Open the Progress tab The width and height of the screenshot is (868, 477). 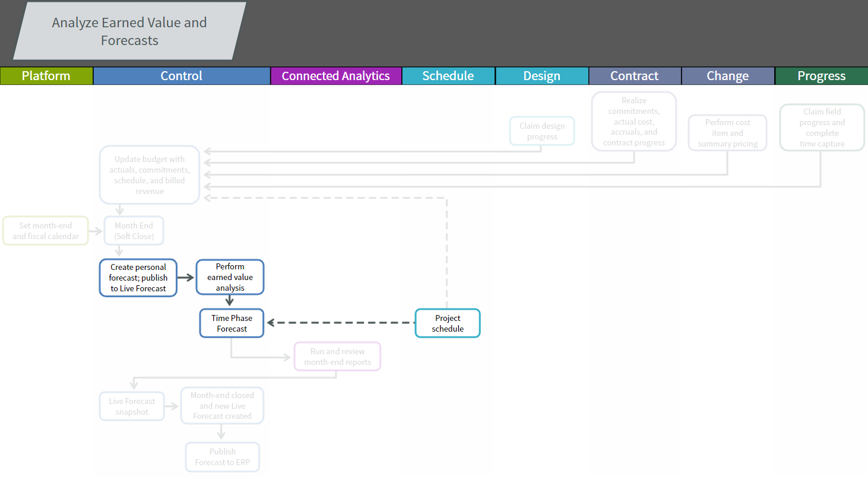pyautogui.click(x=821, y=76)
